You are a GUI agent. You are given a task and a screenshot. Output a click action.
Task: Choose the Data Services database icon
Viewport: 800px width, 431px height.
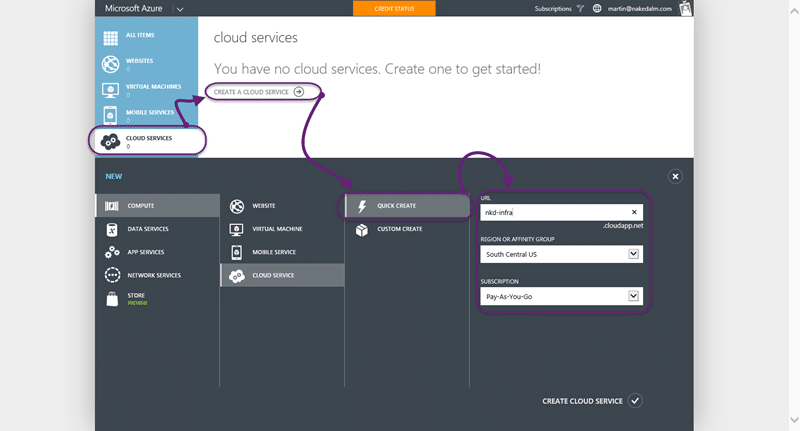(112, 230)
